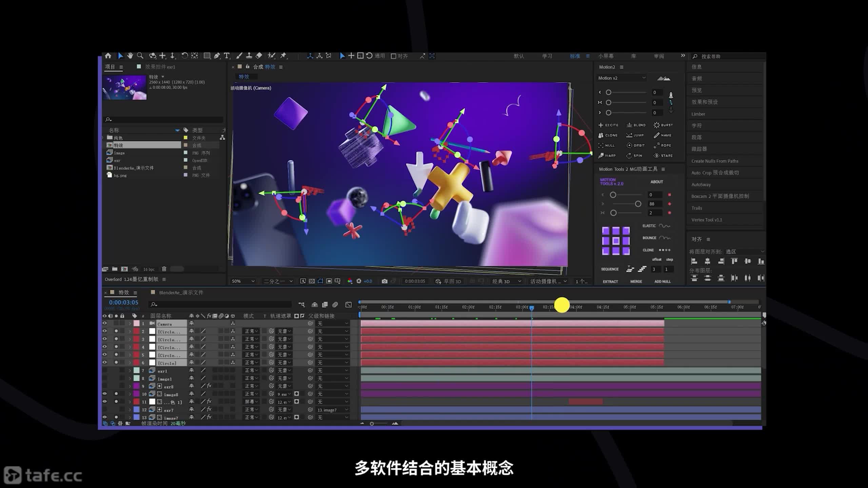The width and height of the screenshot is (868, 488).
Task: Expand layer 1 Camera properties
Action: 130,324
